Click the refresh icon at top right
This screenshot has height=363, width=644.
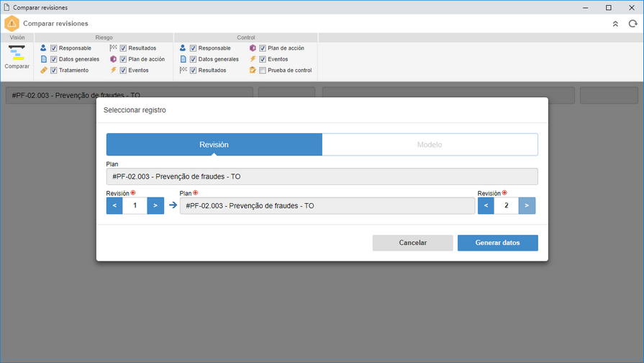633,24
